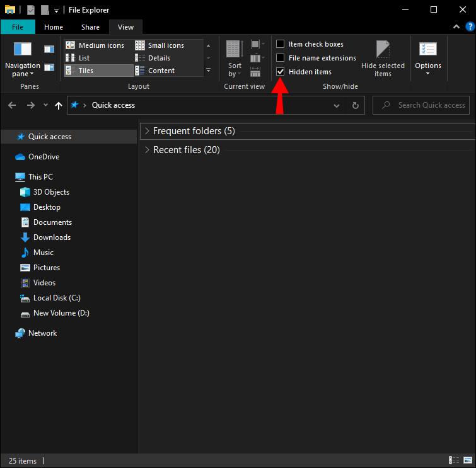
Task: Open the Group by dropdown icon
Action: [257, 44]
